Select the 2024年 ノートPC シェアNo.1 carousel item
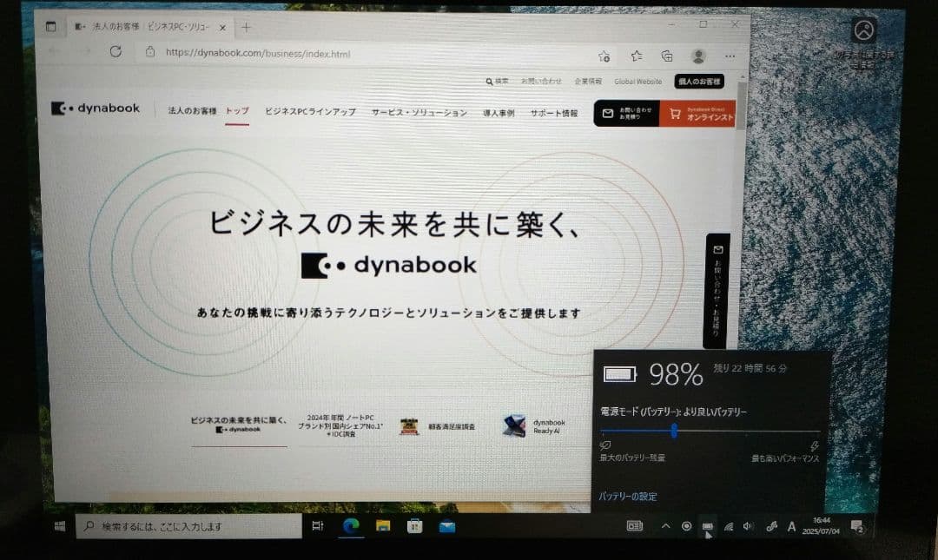 coord(340,425)
